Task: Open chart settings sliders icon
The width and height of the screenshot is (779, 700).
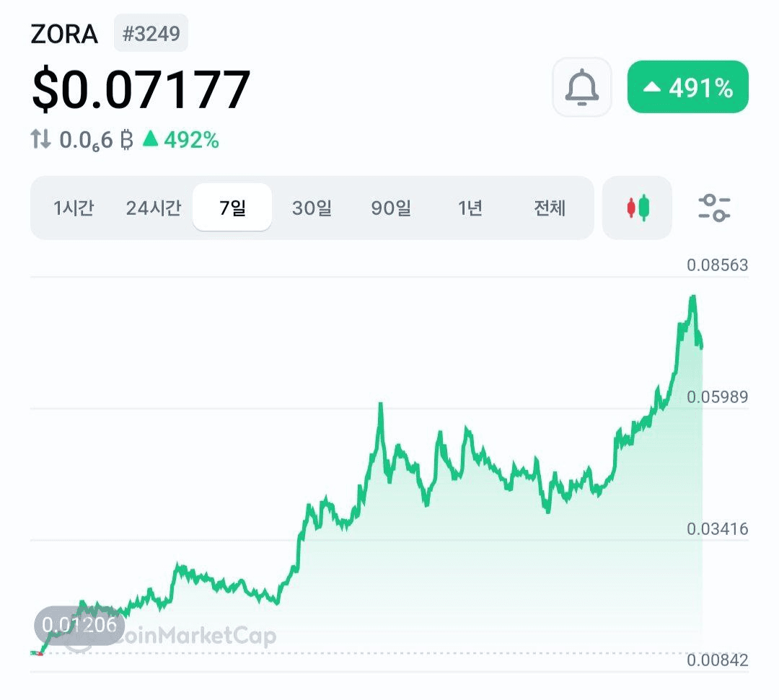Action: (x=714, y=208)
